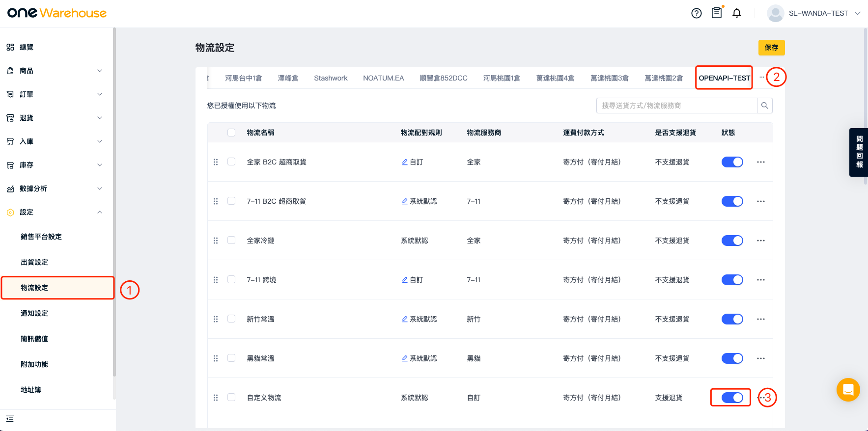The width and height of the screenshot is (868, 431).
Task: Click the user avatar icon
Action: tap(775, 13)
